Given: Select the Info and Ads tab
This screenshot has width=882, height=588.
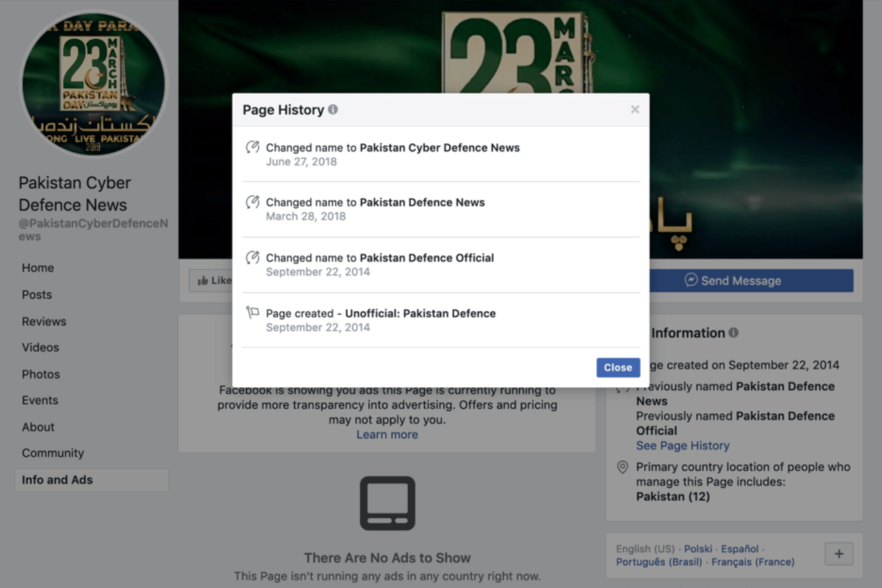Looking at the screenshot, I should (x=57, y=480).
